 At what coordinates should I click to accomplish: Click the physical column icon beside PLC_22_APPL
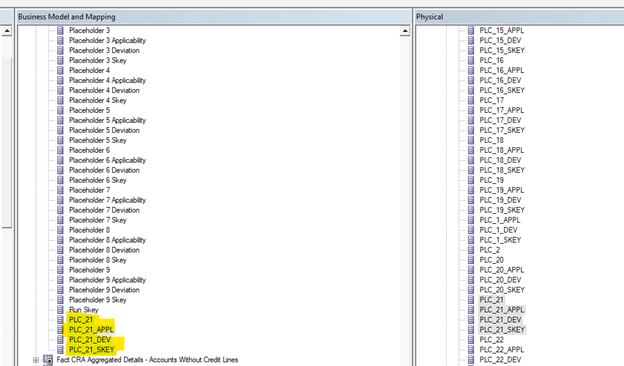coord(471,349)
